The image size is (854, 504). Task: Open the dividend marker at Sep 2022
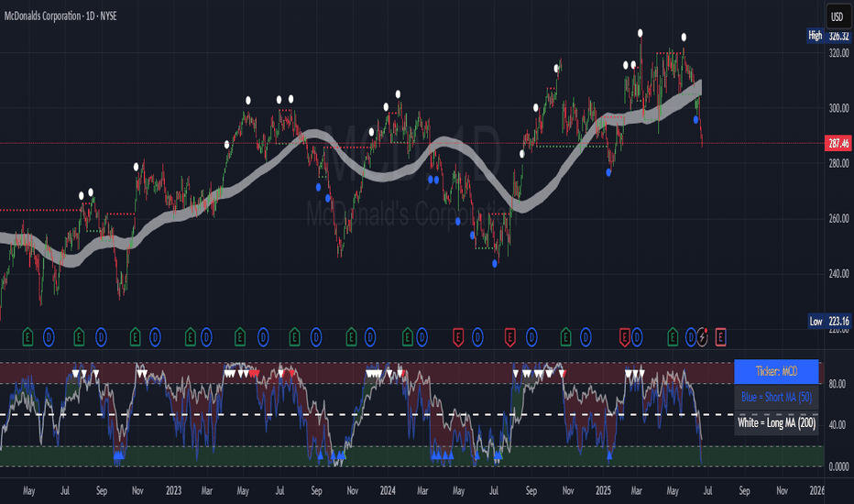point(102,338)
